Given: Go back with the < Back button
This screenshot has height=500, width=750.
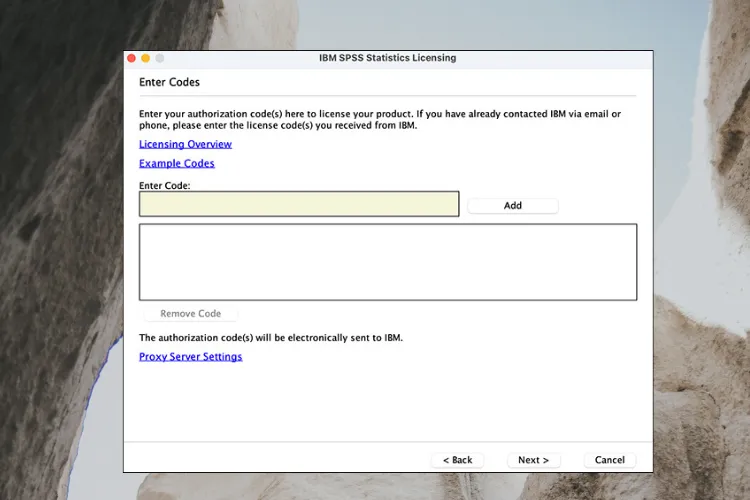Looking at the screenshot, I should (x=457, y=460).
